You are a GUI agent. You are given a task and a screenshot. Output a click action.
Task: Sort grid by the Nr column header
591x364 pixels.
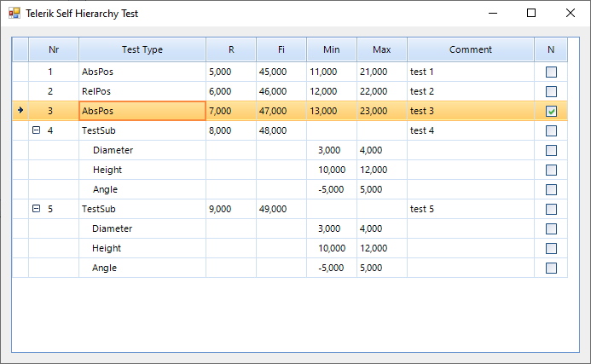point(54,49)
